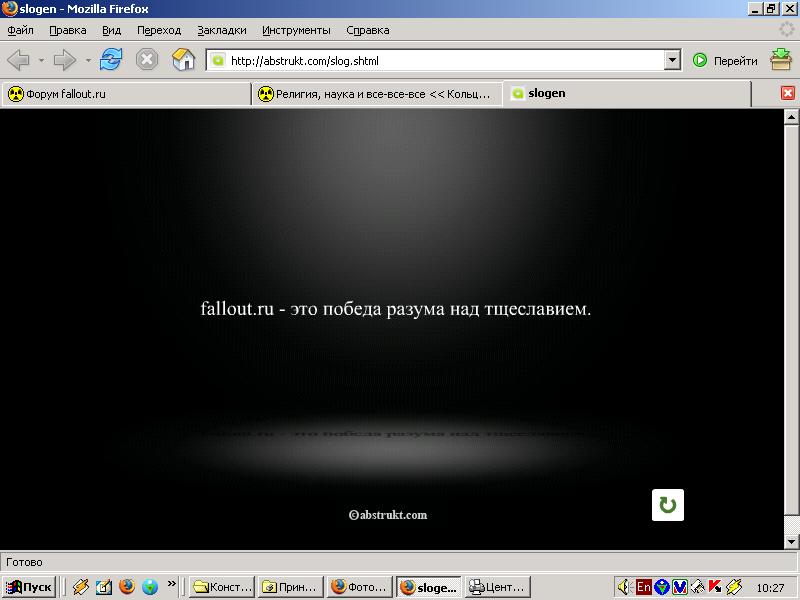Focus the URL field with abstrukt.com/slog.shtml
Image resolution: width=800 pixels, height=600 pixels.
coord(444,61)
